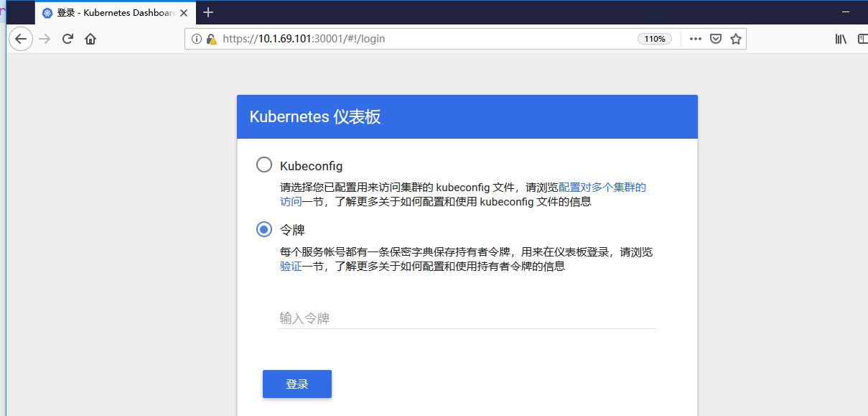Screen dimensions: 868x416
Task: Toggle the browser sidebar icon
Action: (x=862, y=39)
